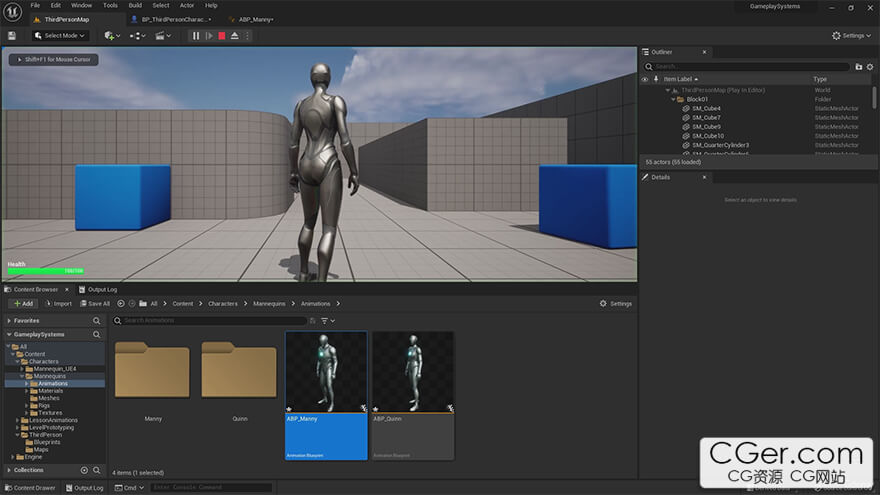Screen dimensions: 880x495
Task: Click Add collection plus icon
Action: (83, 470)
